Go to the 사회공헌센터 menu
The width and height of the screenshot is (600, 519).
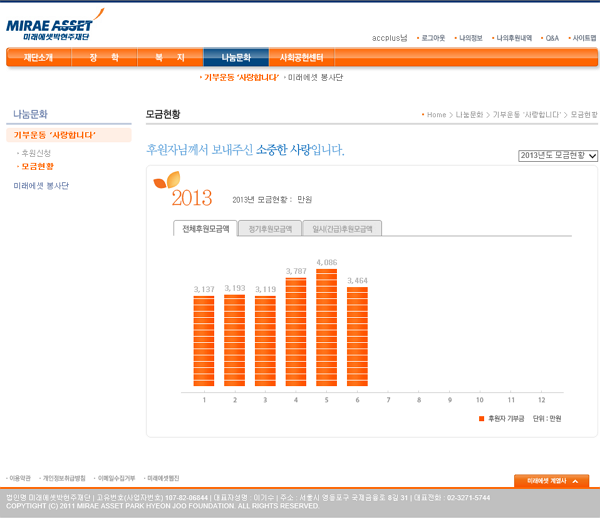[301, 58]
